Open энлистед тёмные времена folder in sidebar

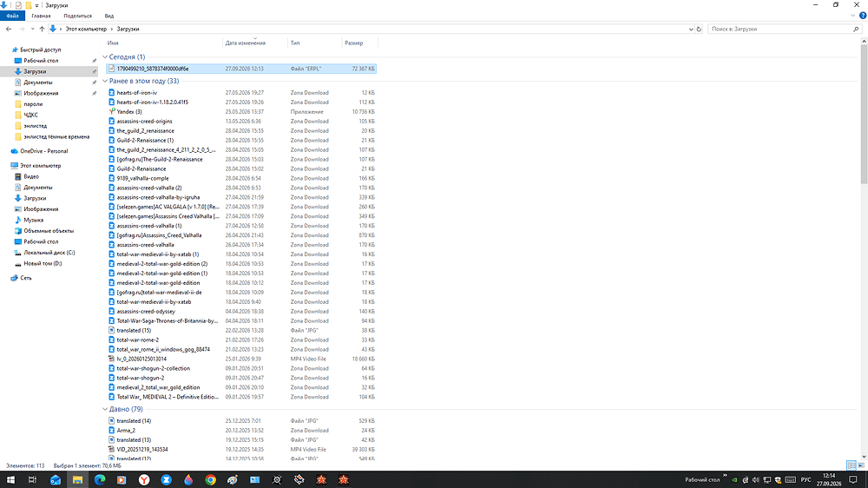click(56, 137)
